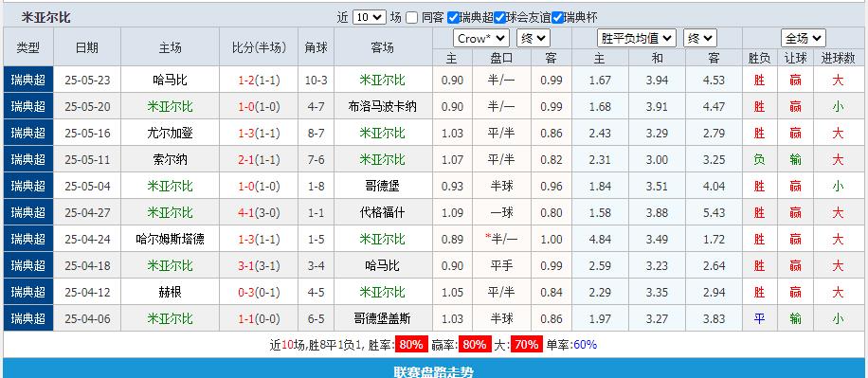This screenshot has width=868, height=378.
Task: Uncheck the 球会友谊 filter checkbox
Action: point(500,18)
